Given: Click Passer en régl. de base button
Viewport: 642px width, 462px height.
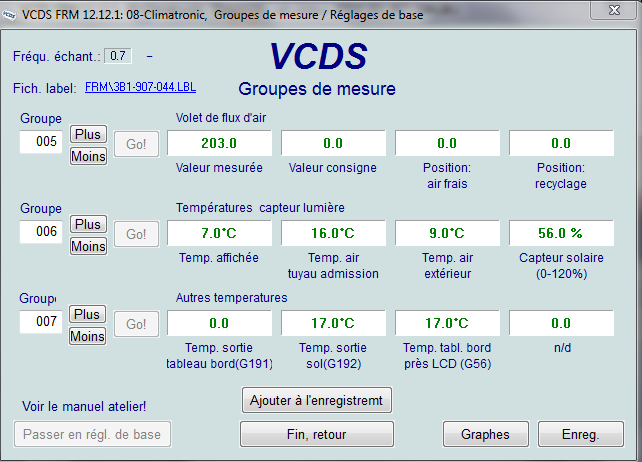Looking at the screenshot, I should pyautogui.click(x=92, y=434).
